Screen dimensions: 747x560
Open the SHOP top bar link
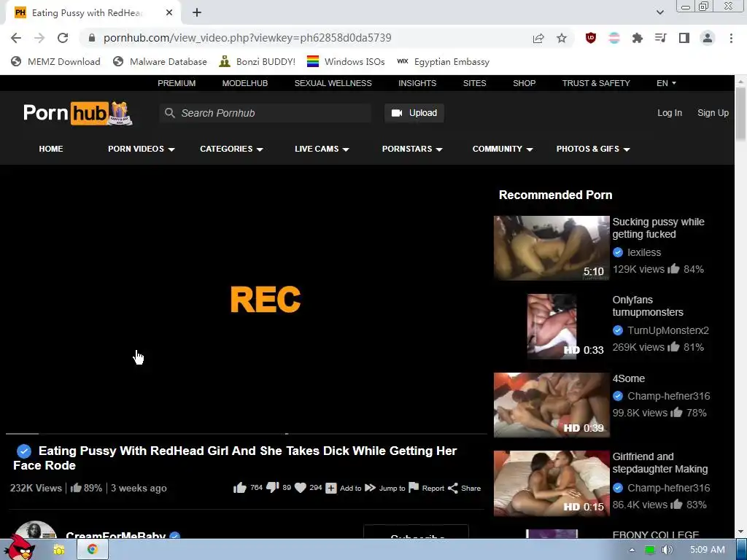click(524, 83)
